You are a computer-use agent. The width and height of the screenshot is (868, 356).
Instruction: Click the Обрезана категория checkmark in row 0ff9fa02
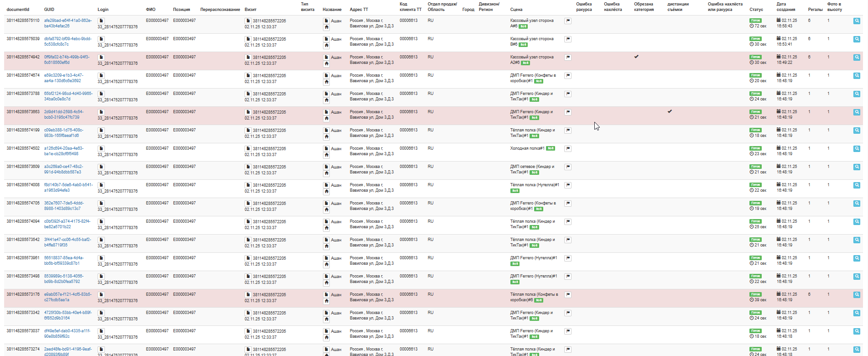(636, 57)
